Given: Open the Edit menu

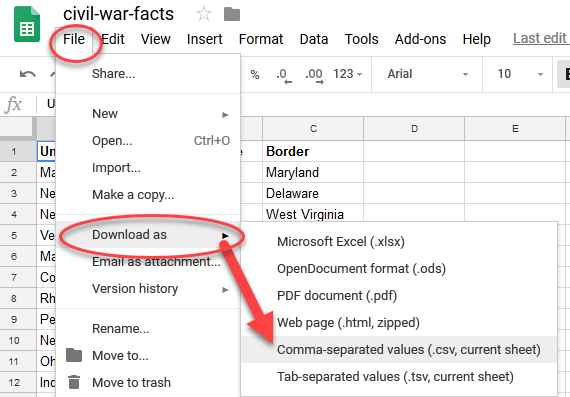Looking at the screenshot, I should [113, 39].
